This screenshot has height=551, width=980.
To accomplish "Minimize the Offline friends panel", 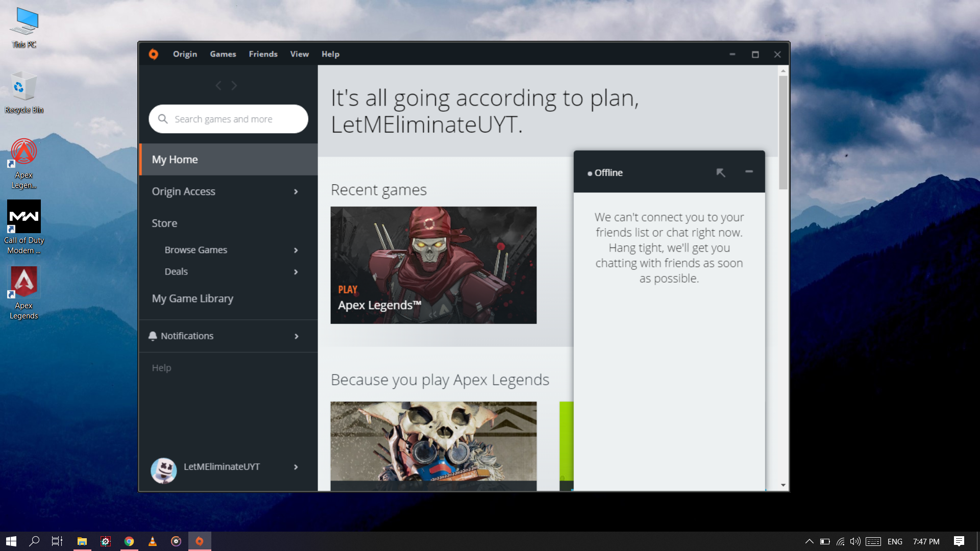I will coord(749,171).
